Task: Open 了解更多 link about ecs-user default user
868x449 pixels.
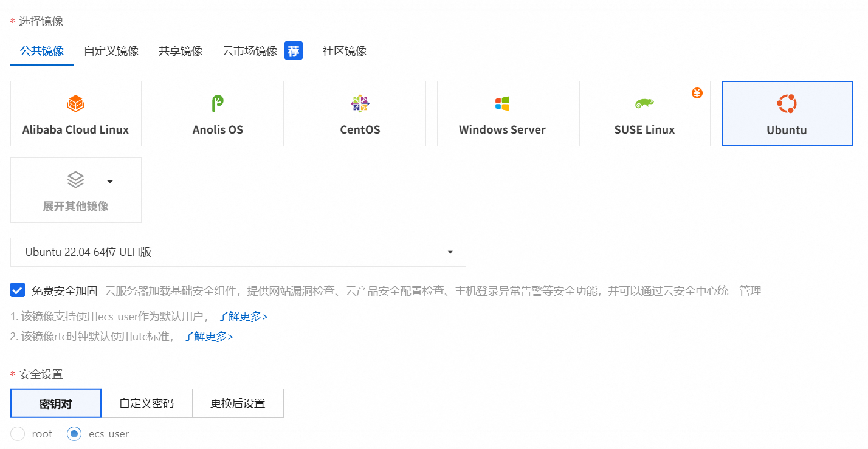Action: pyautogui.click(x=243, y=317)
